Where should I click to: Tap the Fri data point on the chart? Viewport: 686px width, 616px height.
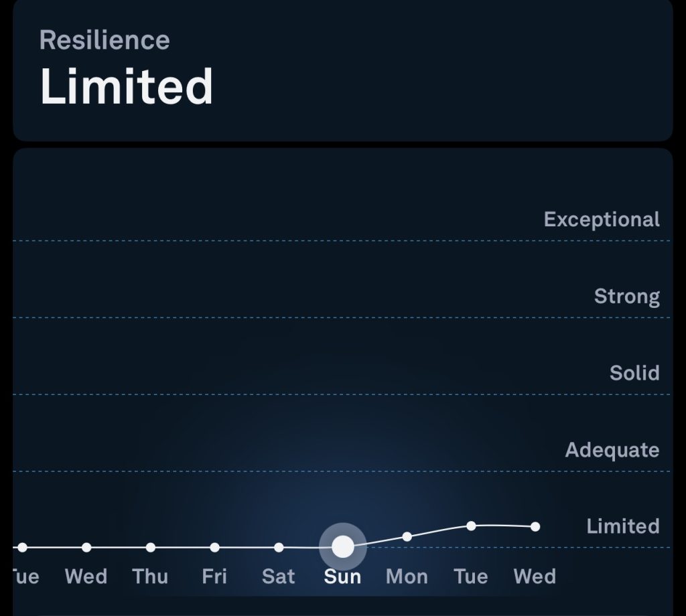214,548
